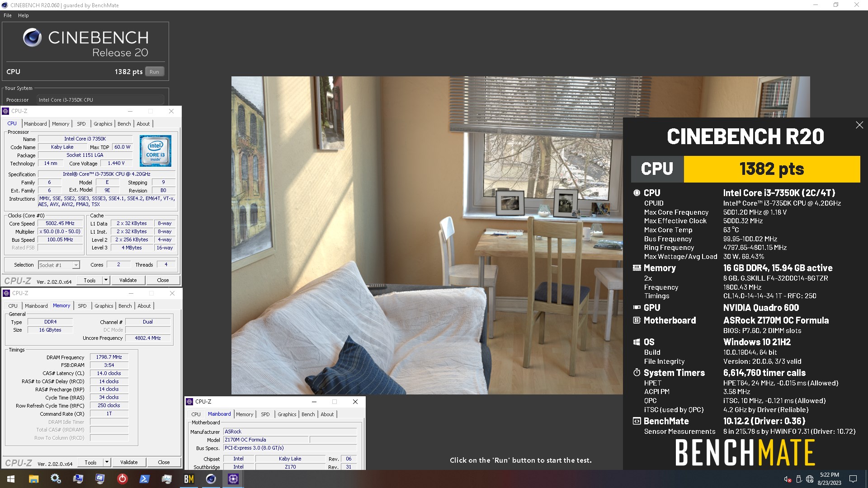The image size is (868, 488).
Task: Click the GPU icon in BenchMate panel
Action: [637, 308]
